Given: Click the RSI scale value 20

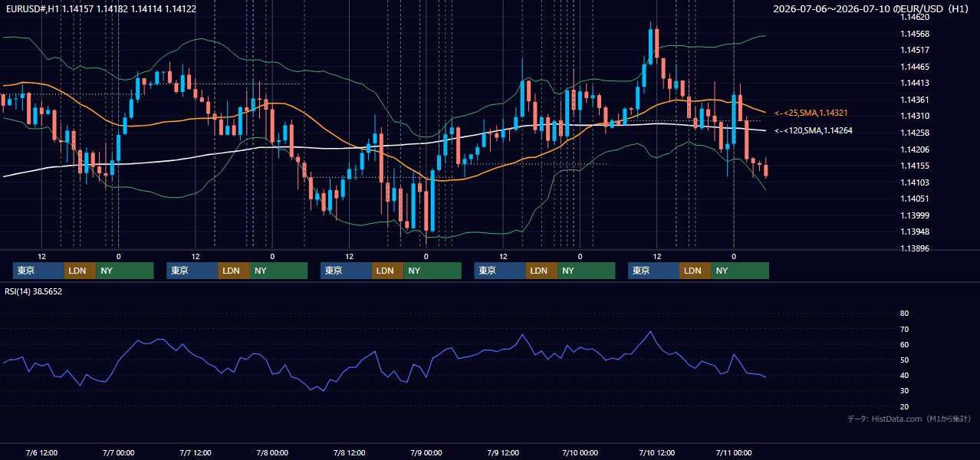Looking at the screenshot, I should tap(904, 406).
